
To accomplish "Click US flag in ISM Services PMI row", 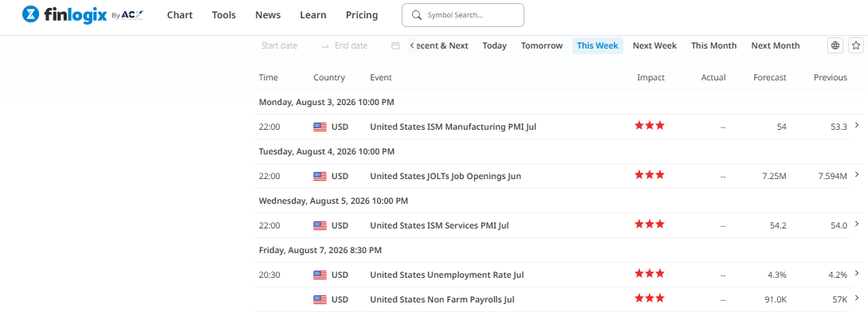I will (320, 225).
